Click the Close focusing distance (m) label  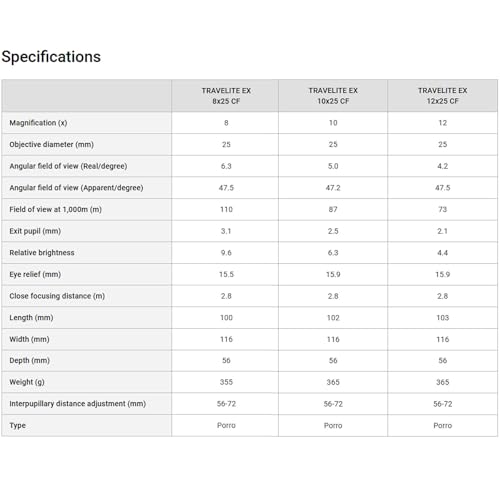57,296
